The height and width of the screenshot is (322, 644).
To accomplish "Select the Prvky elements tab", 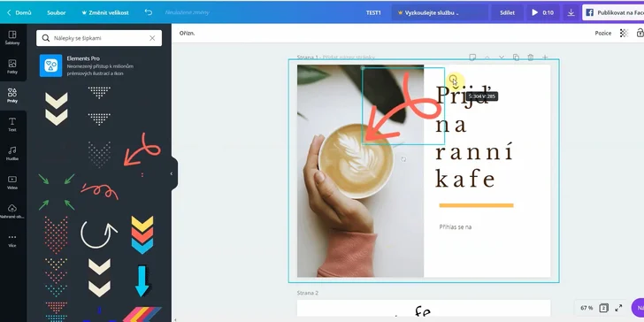I will 12,96.
